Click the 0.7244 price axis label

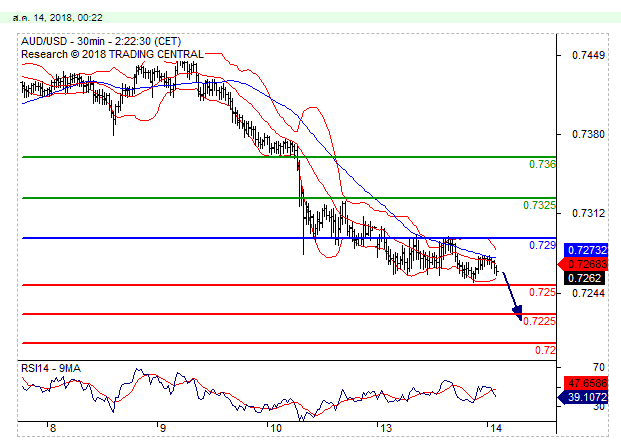(588, 293)
